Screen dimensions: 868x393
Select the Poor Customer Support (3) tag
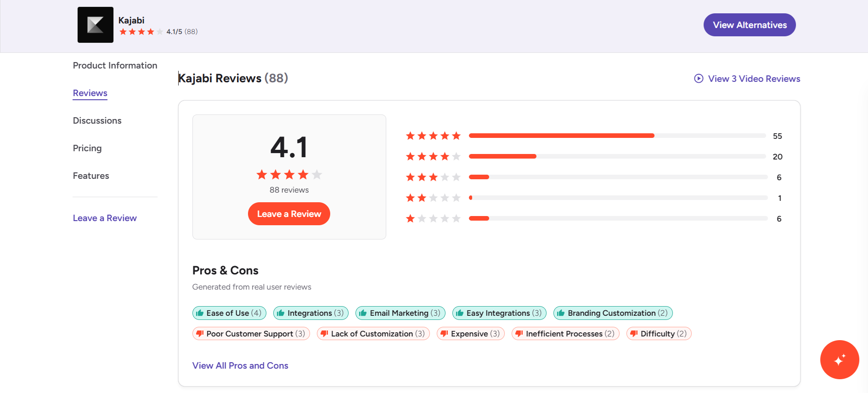pyautogui.click(x=251, y=334)
